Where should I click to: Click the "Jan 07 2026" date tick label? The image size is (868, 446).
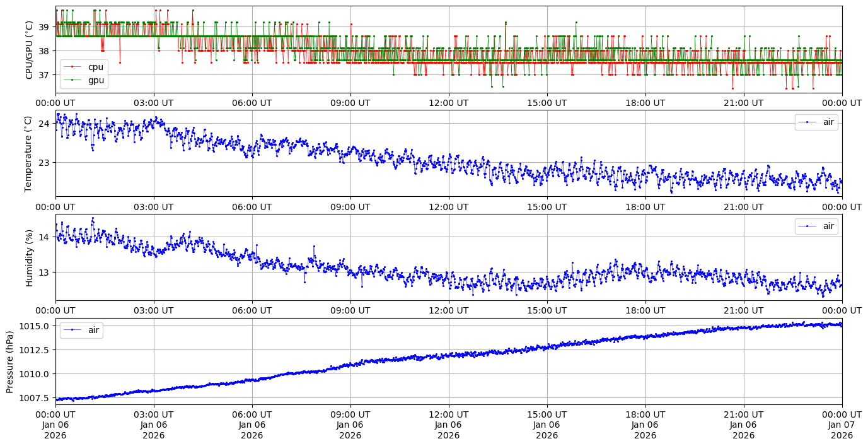click(x=842, y=430)
